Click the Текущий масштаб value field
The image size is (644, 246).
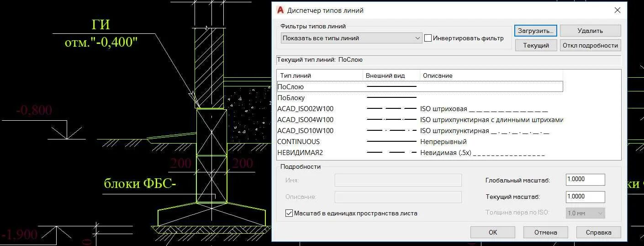585,197
